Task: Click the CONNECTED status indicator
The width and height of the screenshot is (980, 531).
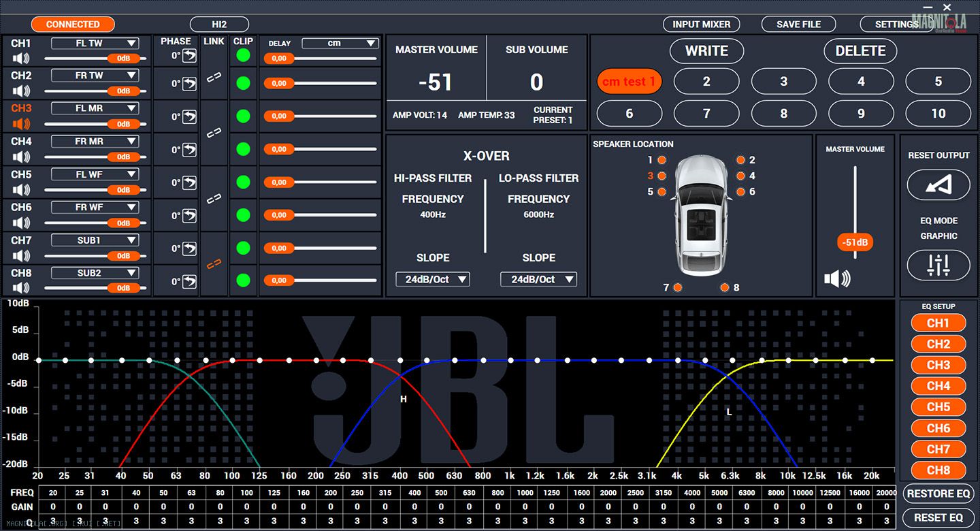Action: [73, 25]
